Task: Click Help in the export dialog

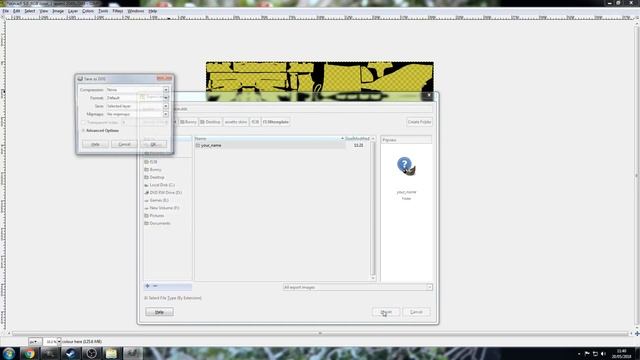Action: click(x=159, y=312)
